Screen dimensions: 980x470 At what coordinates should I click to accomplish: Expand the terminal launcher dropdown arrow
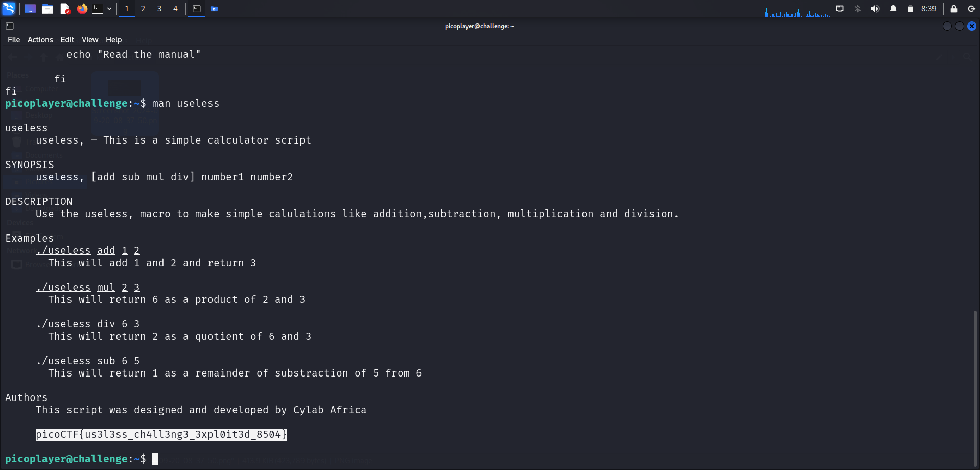(x=109, y=9)
